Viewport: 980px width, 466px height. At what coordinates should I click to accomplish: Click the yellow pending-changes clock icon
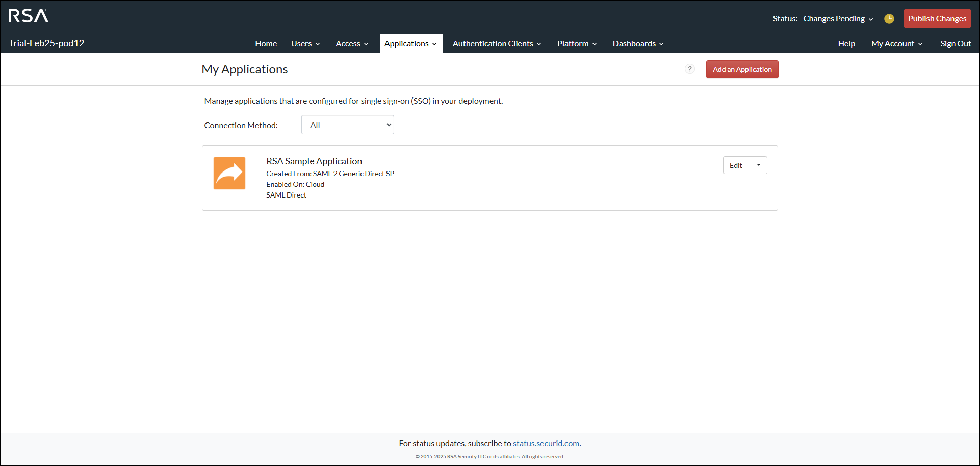889,19
